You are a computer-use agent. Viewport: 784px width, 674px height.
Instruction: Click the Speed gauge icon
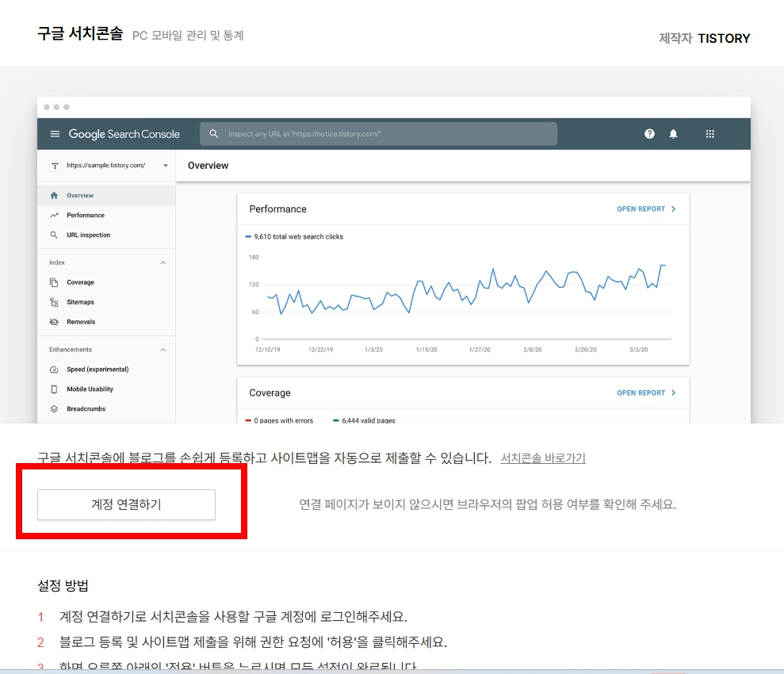(x=54, y=370)
